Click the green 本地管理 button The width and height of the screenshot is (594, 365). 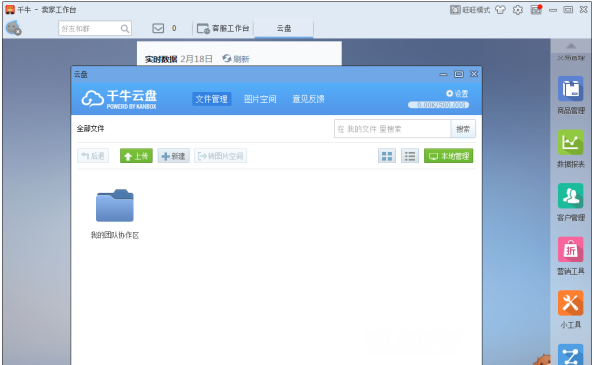click(x=449, y=156)
